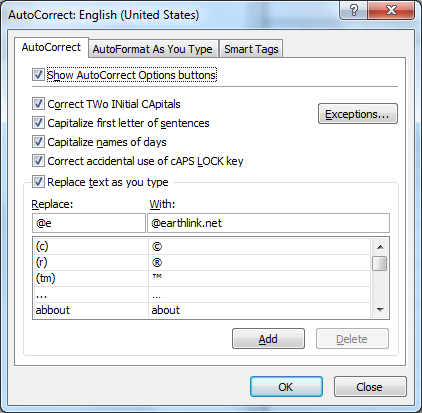Confirm changes with OK
Image resolution: width=422 pixels, height=413 pixels.
click(x=286, y=387)
